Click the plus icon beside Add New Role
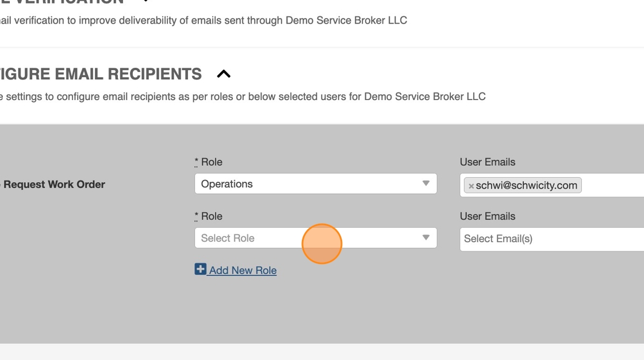 point(200,269)
